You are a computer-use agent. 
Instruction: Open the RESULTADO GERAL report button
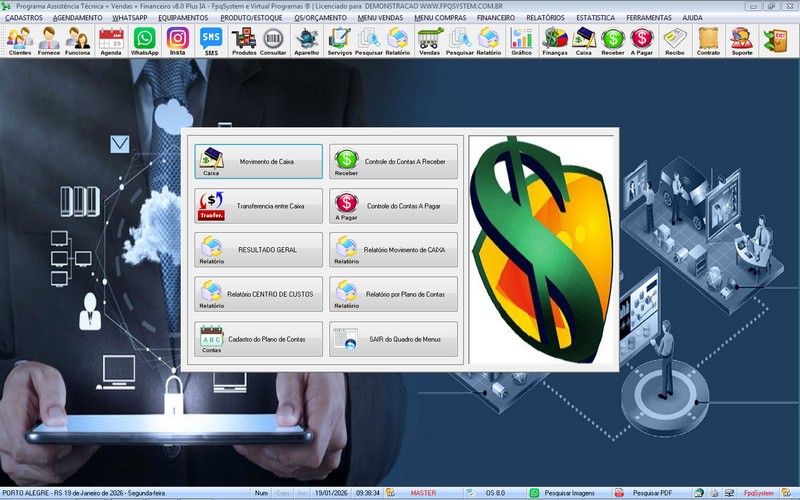258,250
